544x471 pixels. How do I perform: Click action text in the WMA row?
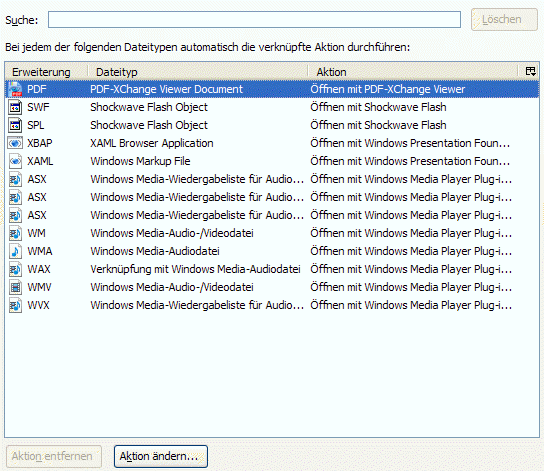(x=411, y=251)
